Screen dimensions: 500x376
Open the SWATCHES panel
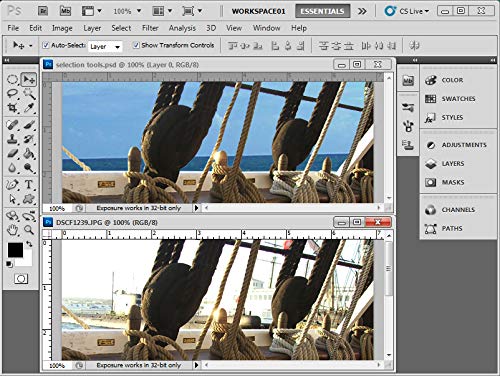coord(458,99)
